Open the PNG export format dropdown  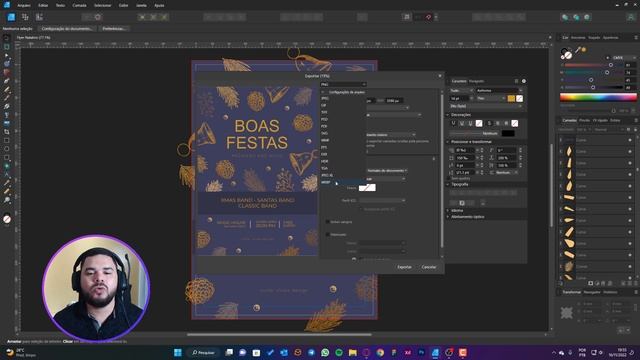coord(343,84)
